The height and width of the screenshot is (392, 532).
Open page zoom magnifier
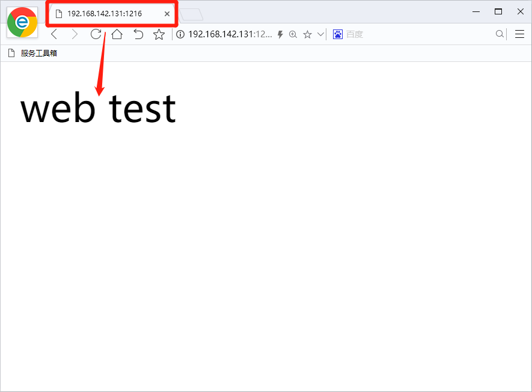coord(293,34)
